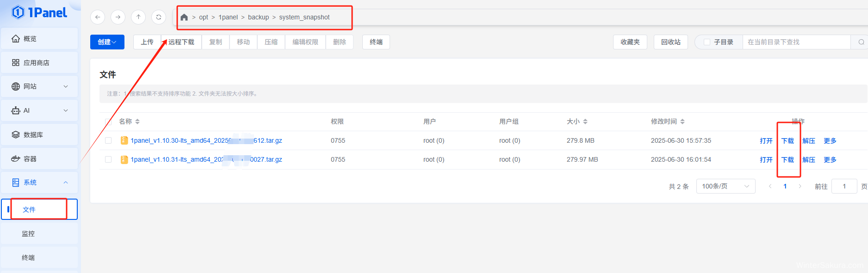Open the 100条/页 page size dropdown
868x273 pixels.
(725, 186)
